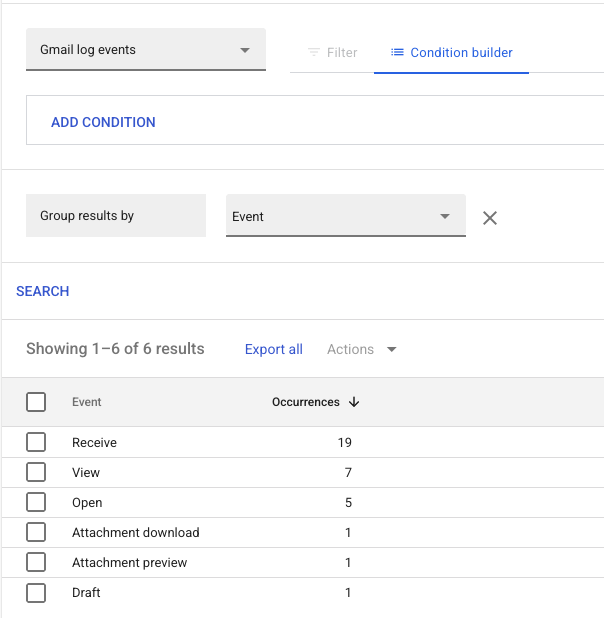This screenshot has height=618, width=604.
Task: Remove the Group results by Event selection
Action: pos(490,218)
